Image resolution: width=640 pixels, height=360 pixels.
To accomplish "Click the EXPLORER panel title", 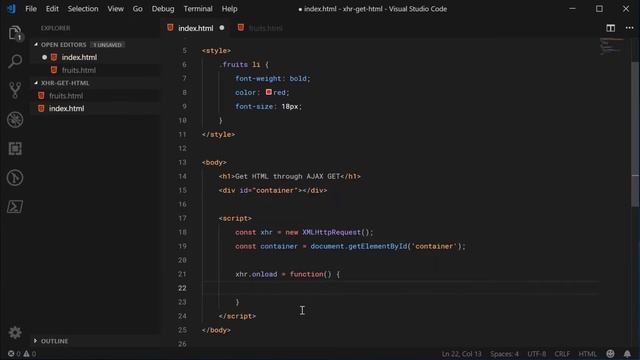I will click(x=56, y=28).
